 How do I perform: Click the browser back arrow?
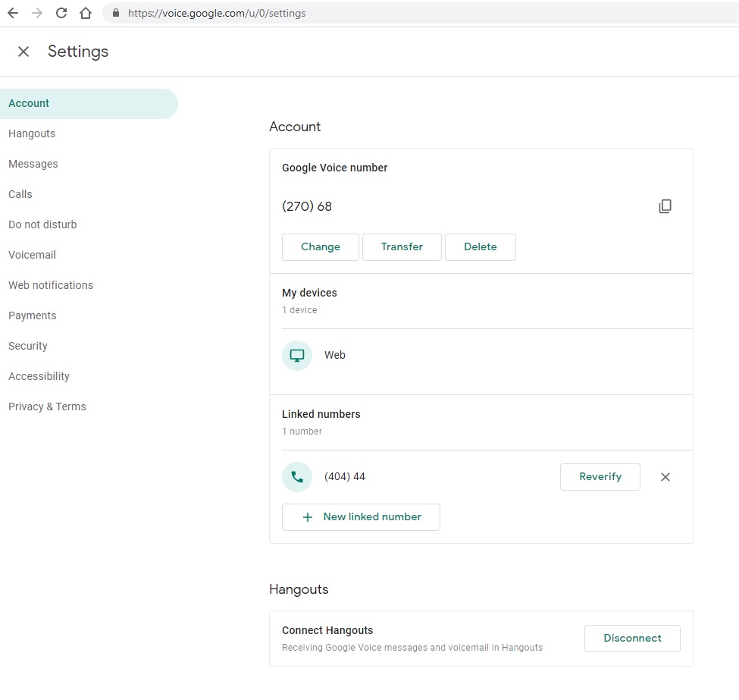coord(13,13)
